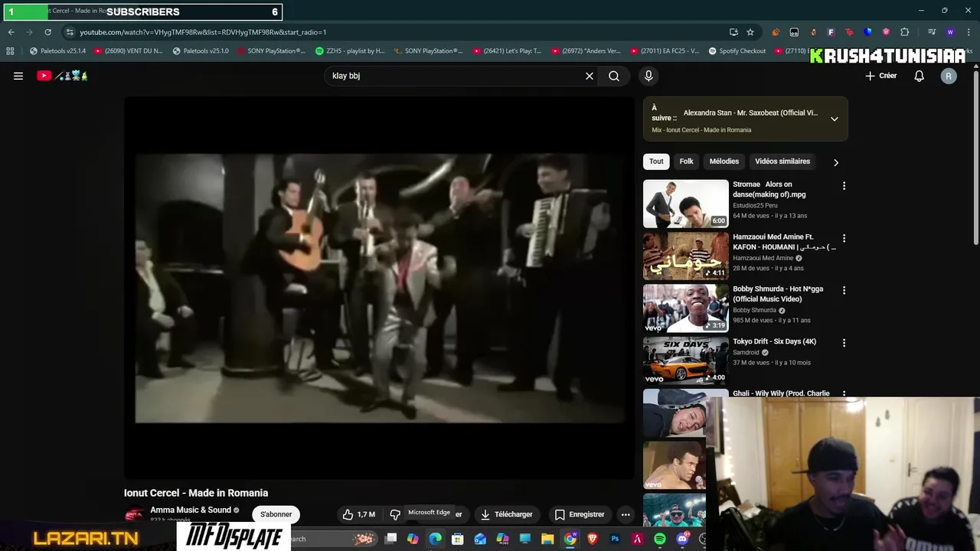This screenshot has width=980, height=551.
Task: Click Télécharger download button
Action: tap(506, 514)
